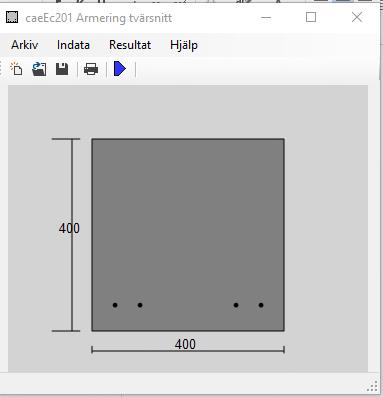Open the Resultat menu
This screenshot has width=383, height=397.
click(130, 45)
